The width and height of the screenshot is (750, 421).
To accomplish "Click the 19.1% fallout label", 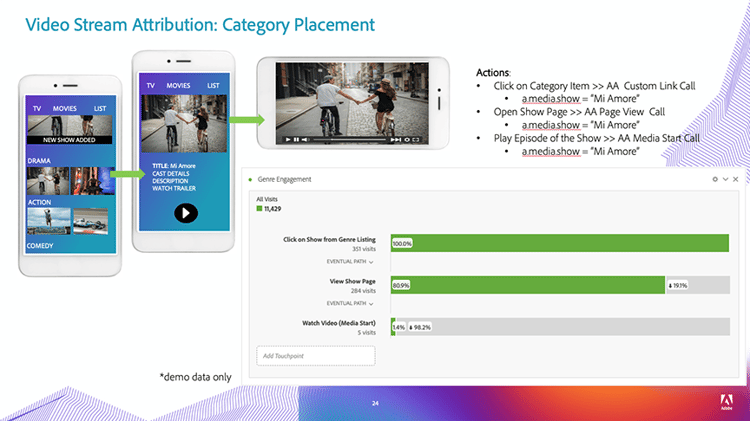I will (678, 285).
